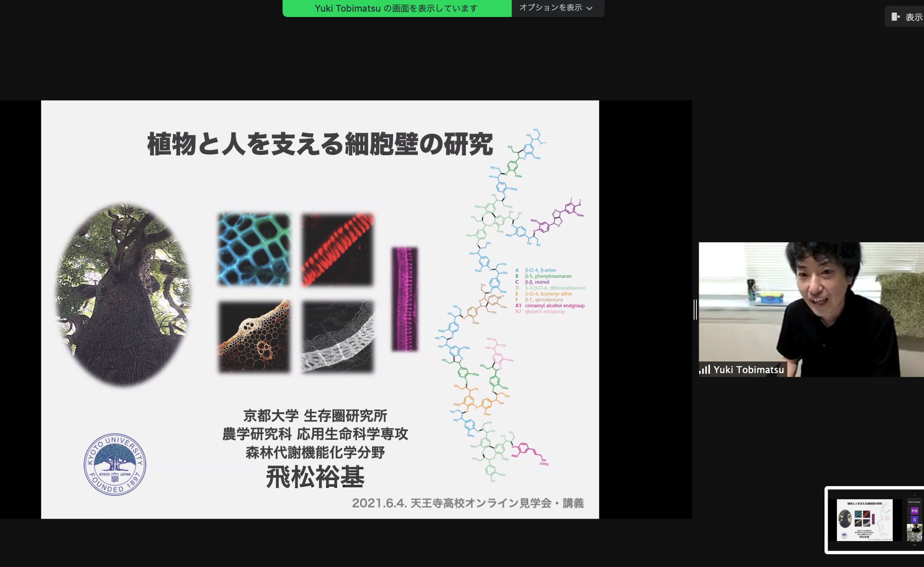The height and width of the screenshot is (567, 924).
Task: Click the up chevron in the mini window
Action: (915, 495)
